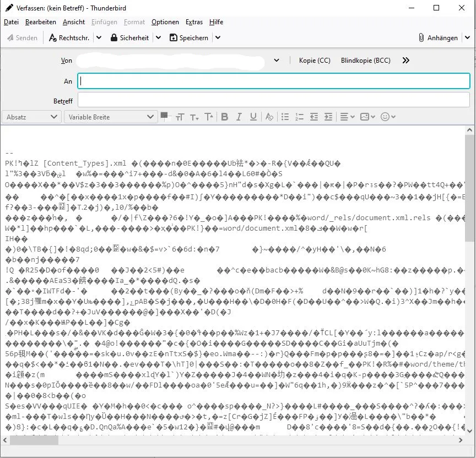Run the Rechtschr. spell check
This screenshot has width=476, height=458.
pos(69,37)
